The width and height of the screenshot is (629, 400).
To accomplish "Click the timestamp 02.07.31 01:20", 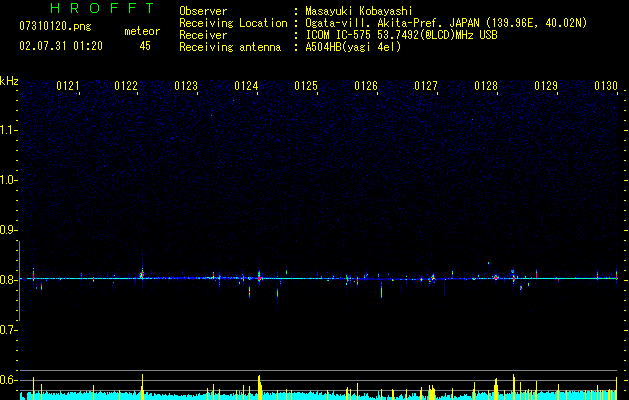I will pyautogui.click(x=61, y=46).
